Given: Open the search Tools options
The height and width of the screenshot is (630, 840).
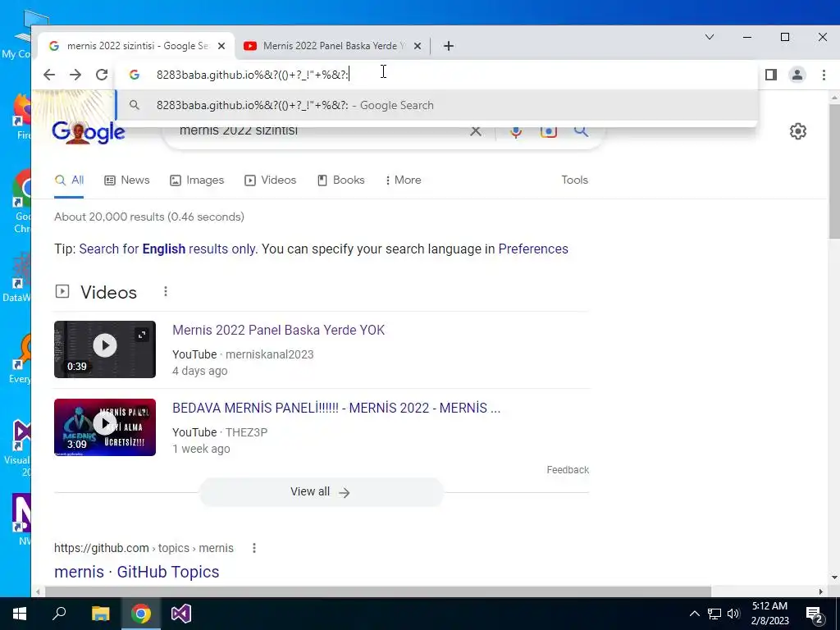Looking at the screenshot, I should (x=574, y=180).
